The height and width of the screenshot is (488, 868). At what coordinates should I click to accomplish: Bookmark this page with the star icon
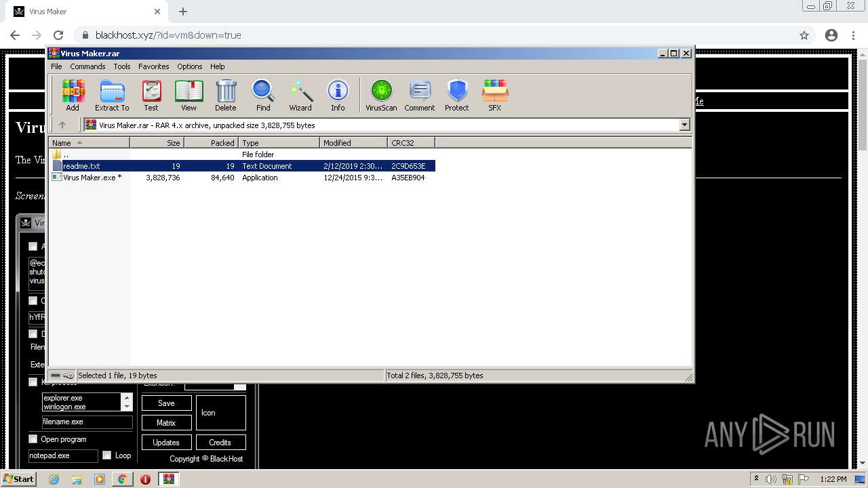(x=804, y=35)
